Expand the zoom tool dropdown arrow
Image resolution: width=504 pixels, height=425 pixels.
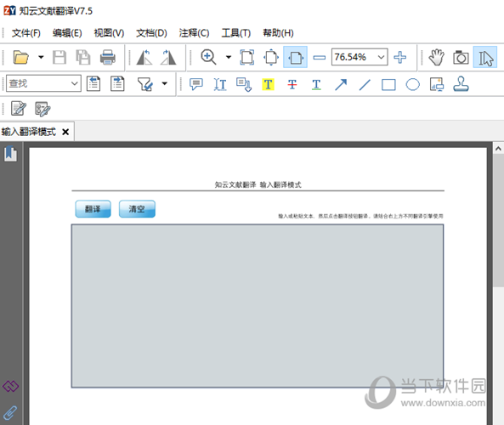pyautogui.click(x=229, y=57)
